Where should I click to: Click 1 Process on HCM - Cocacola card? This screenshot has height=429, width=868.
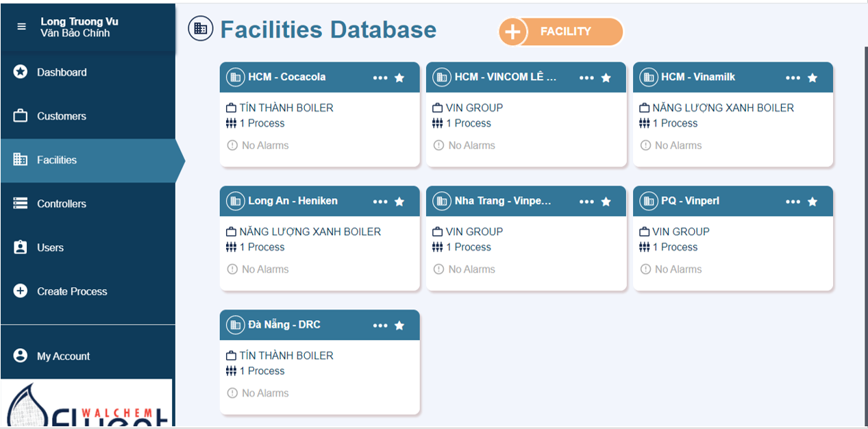coord(262,123)
